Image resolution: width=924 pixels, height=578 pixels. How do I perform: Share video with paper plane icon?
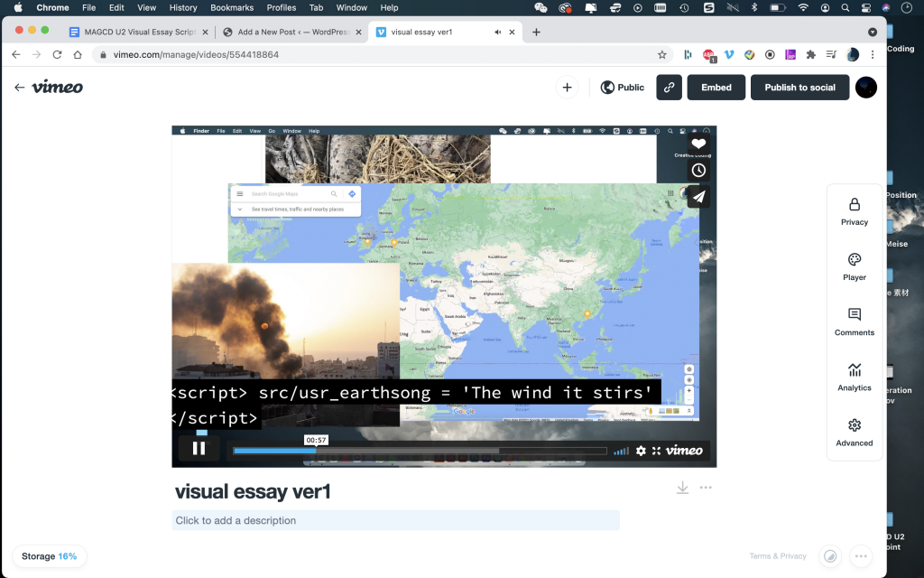pos(698,197)
